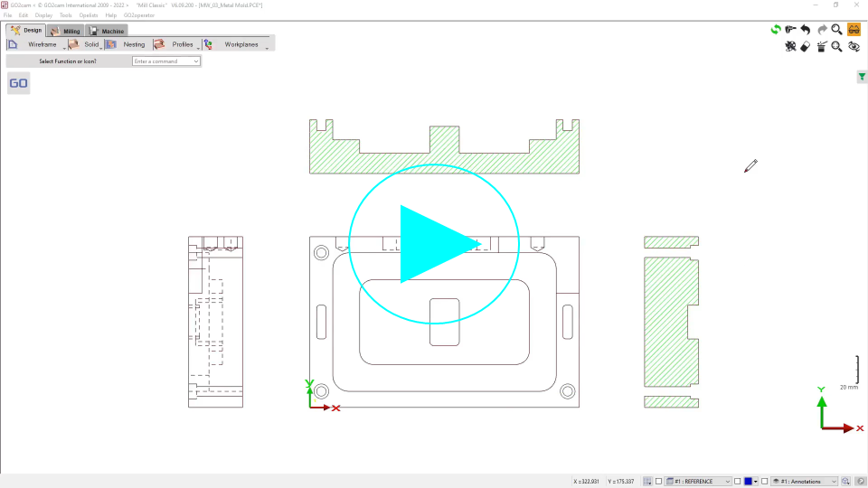
Task: Open the Opelists menu
Action: pos(89,15)
